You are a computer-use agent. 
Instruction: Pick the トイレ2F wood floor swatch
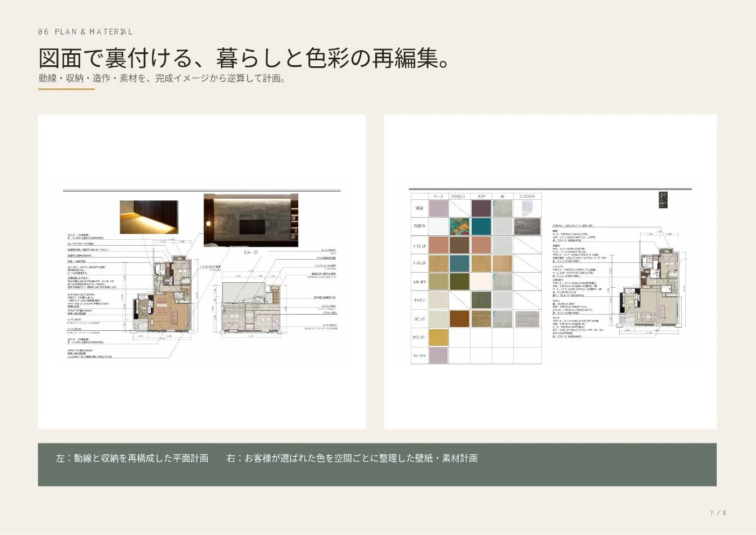(x=502, y=263)
